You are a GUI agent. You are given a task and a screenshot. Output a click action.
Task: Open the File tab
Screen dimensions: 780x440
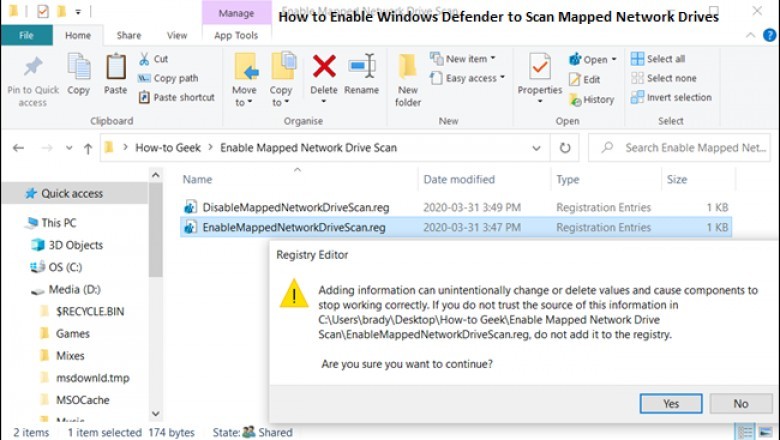[x=26, y=35]
